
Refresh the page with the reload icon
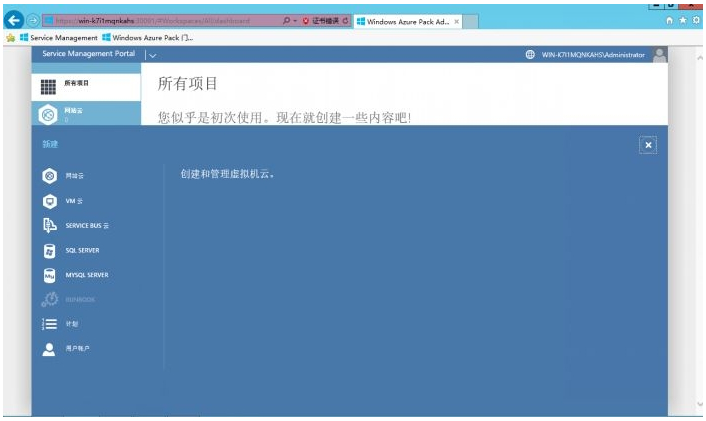point(345,21)
